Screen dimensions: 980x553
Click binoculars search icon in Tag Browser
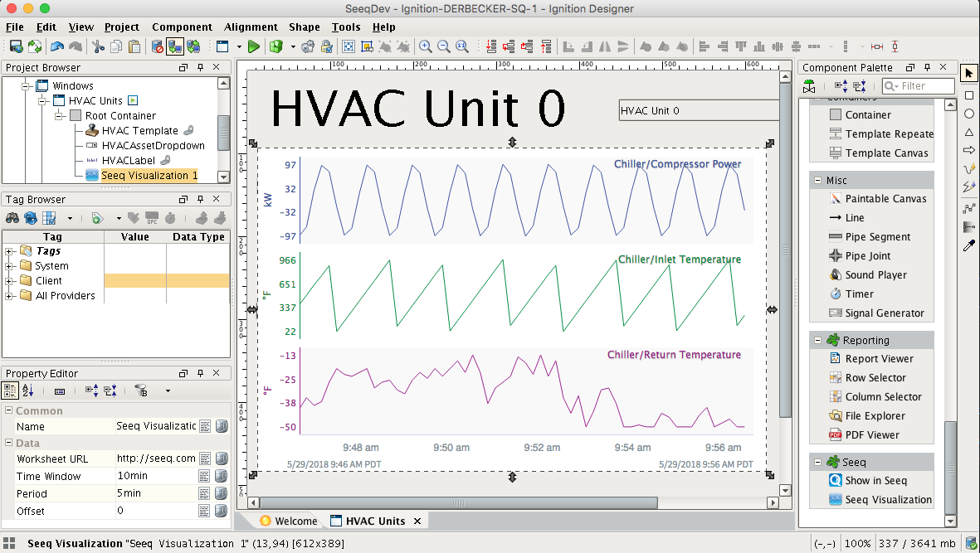tap(12, 218)
